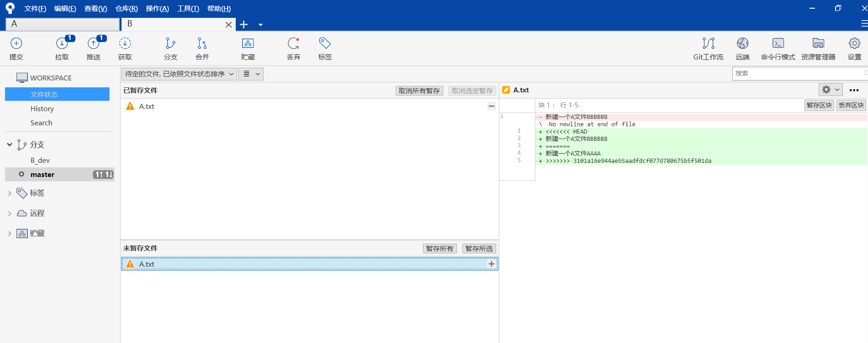Click the hamburger menu icon at top right
Screen dimensions: 868x343
[864, 23]
